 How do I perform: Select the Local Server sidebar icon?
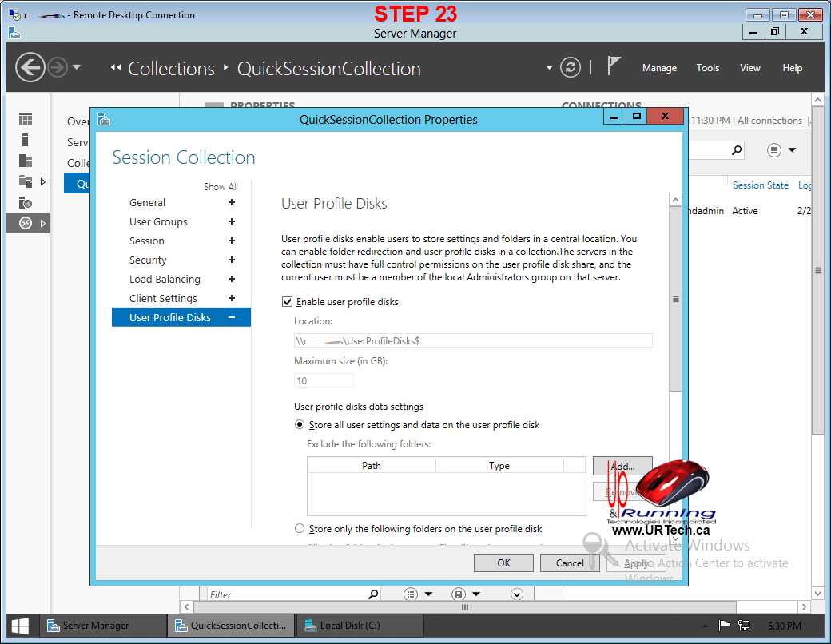26,140
